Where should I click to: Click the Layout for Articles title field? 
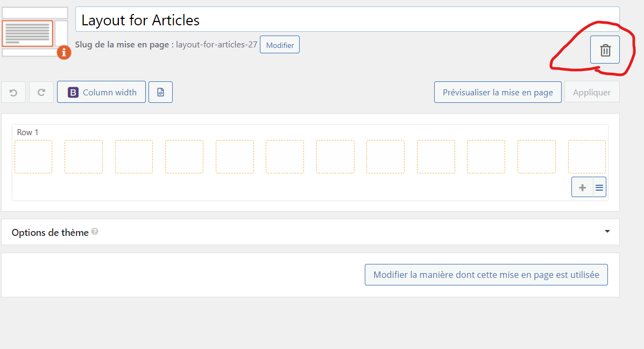pyautogui.click(x=347, y=19)
